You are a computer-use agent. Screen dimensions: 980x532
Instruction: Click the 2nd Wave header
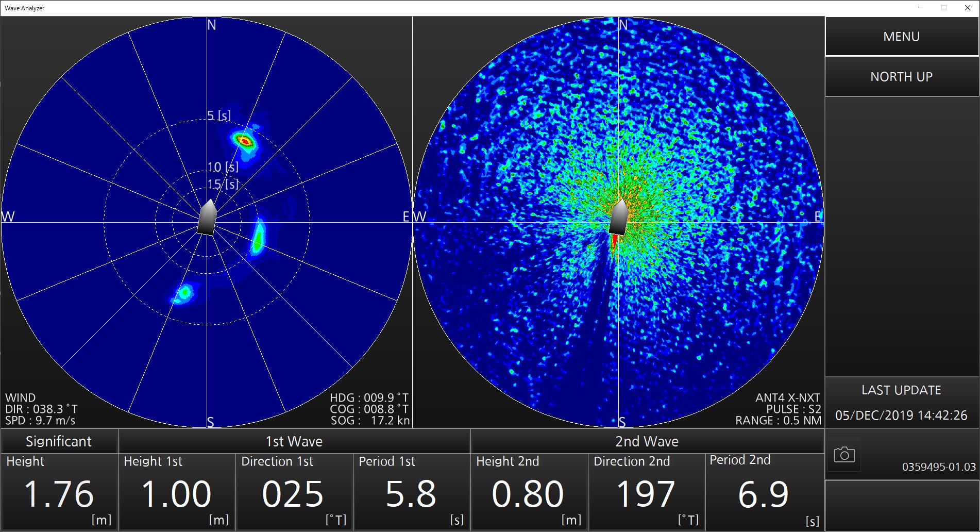(647, 441)
